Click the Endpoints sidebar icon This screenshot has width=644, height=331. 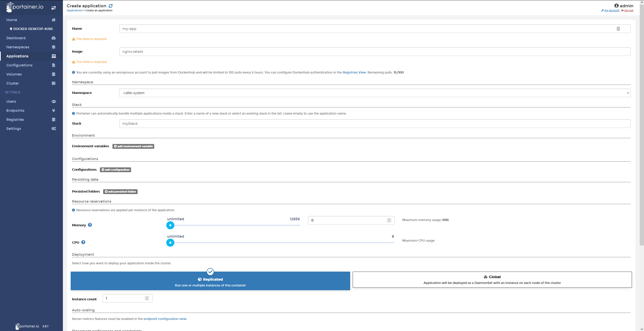(x=53, y=110)
